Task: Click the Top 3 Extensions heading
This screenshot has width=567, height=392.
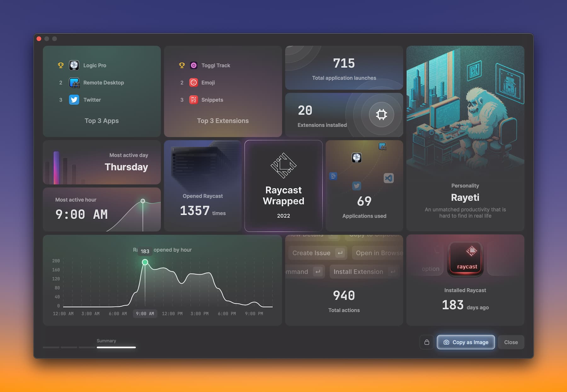Action: (x=223, y=121)
